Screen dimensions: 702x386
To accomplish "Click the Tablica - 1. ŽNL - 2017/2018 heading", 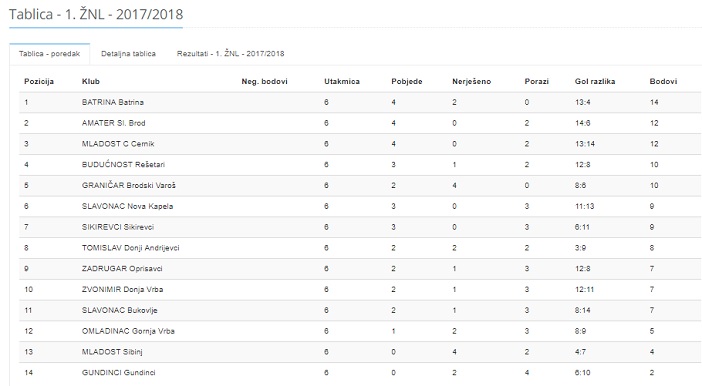I will point(96,14).
